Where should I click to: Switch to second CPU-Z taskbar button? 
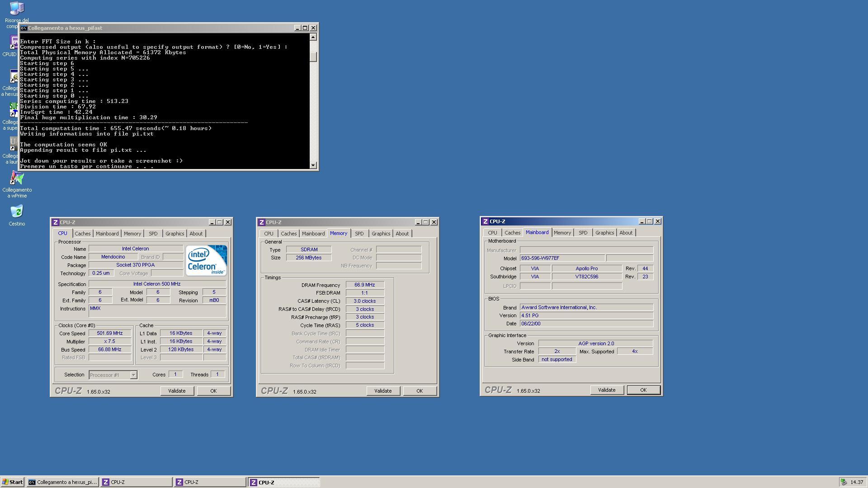[210, 482]
